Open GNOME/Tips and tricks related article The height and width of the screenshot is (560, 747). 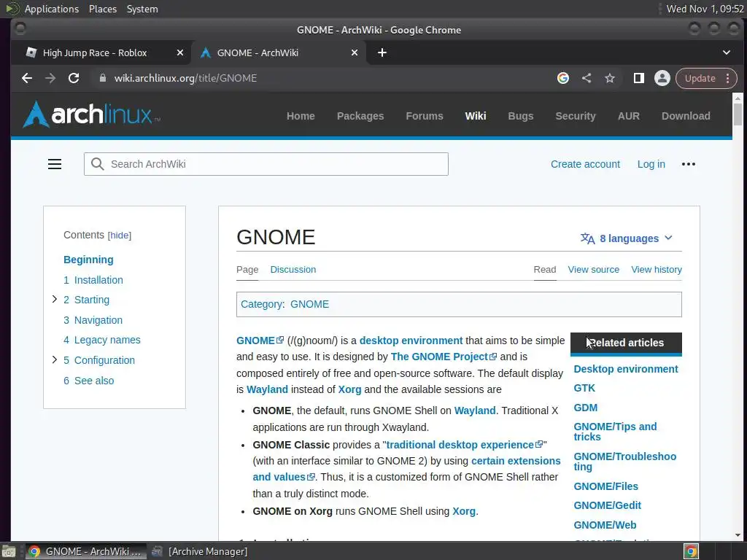click(615, 432)
